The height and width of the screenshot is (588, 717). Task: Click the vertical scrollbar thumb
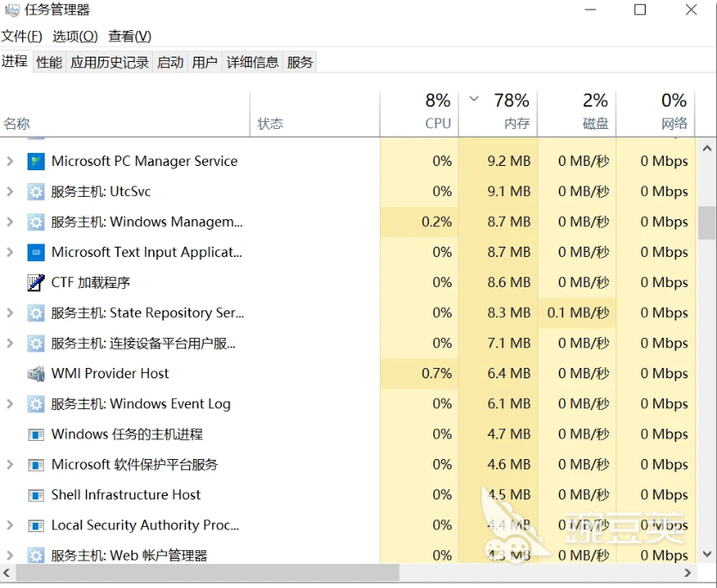[707, 223]
